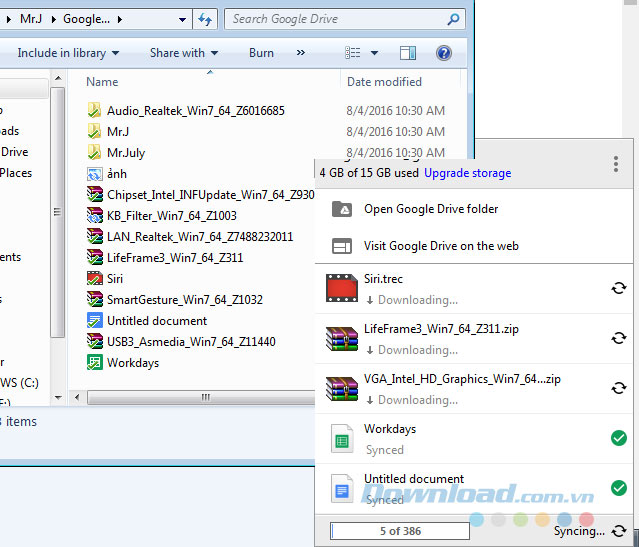
Task: Open the change view options dropdown arrow
Action: pos(375,53)
